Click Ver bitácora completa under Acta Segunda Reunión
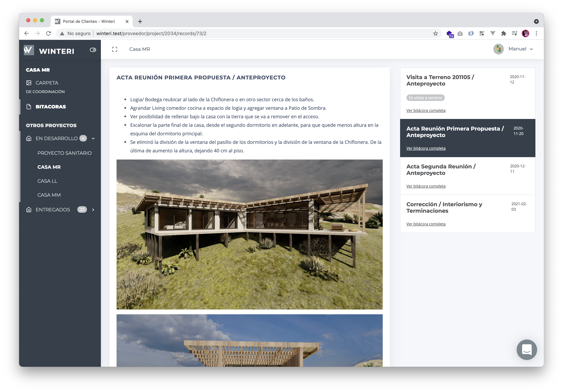563x392 pixels. point(426,186)
